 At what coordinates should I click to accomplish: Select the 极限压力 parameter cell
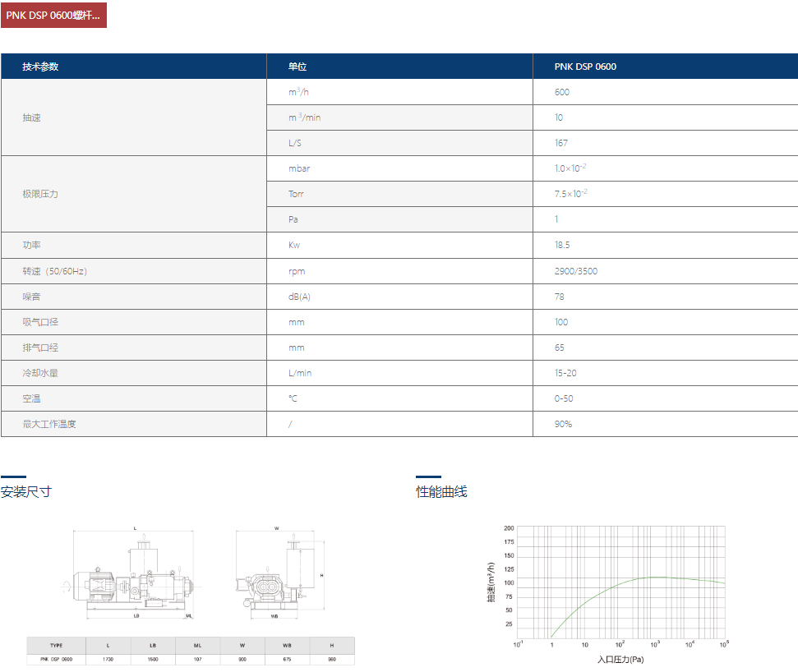click(40, 194)
